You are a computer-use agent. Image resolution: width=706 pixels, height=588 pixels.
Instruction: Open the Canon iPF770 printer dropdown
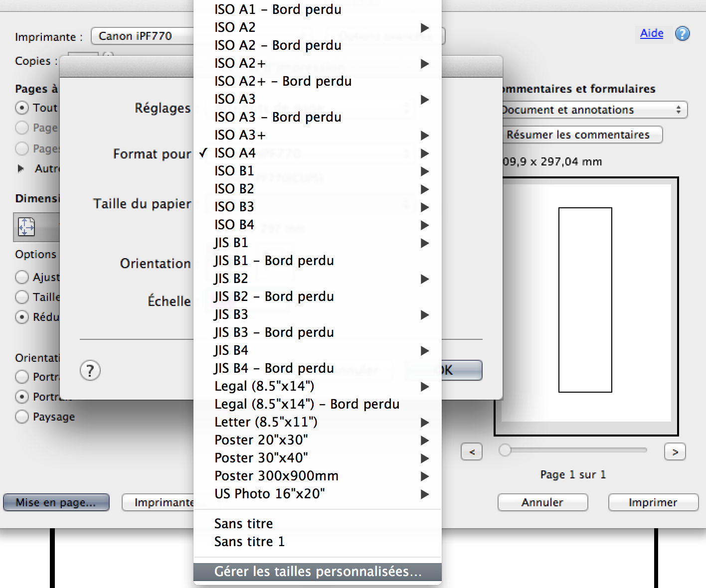pyautogui.click(x=142, y=36)
